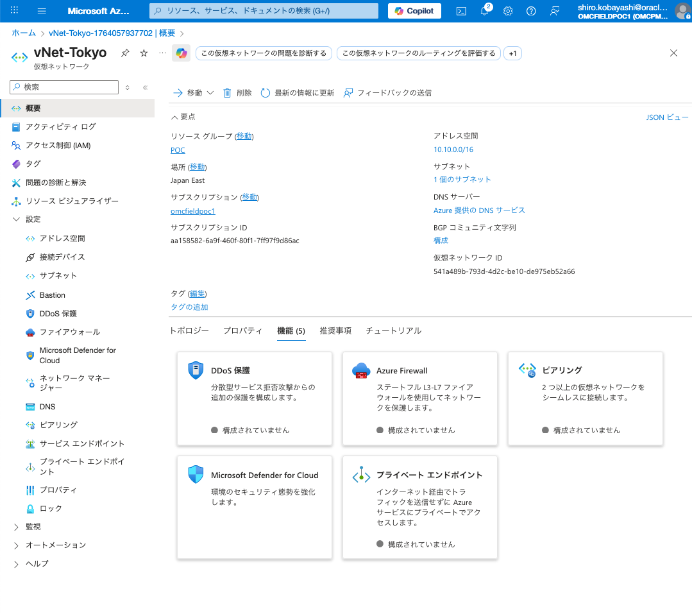The image size is (692, 616).
Task: Select 概要 in the sidebar
Action: tap(78, 108)
